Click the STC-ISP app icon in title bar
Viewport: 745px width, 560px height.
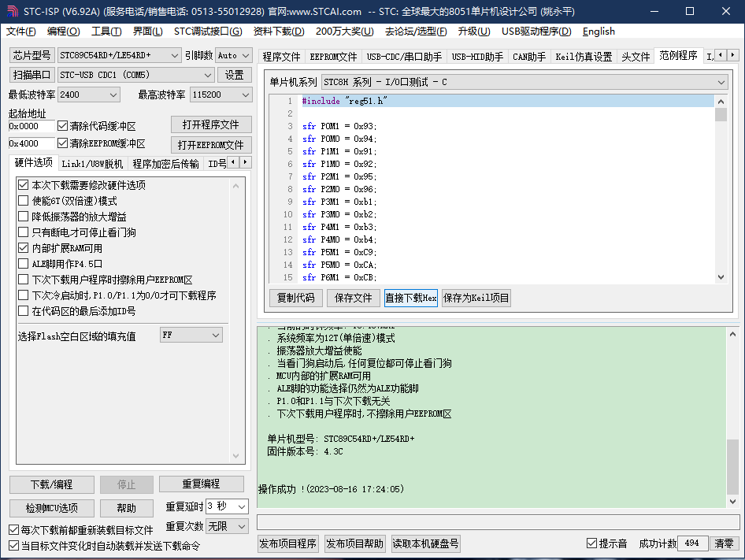[x=13, y=11]
